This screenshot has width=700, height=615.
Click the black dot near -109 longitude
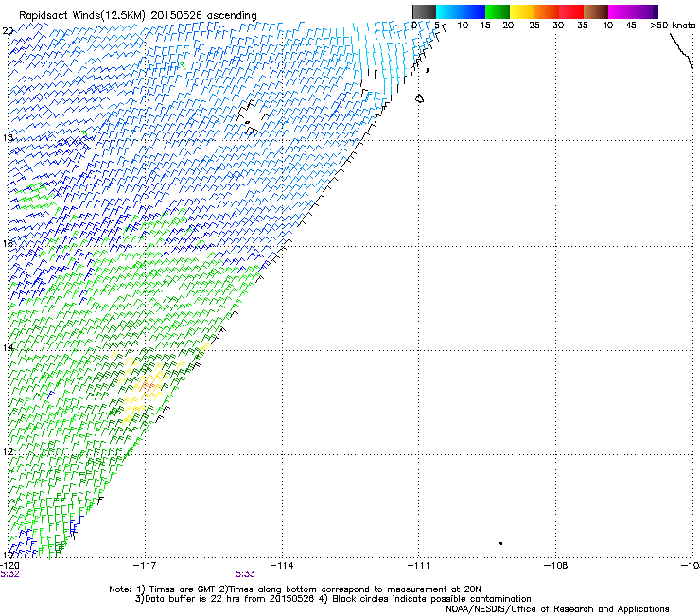[501, 543]
